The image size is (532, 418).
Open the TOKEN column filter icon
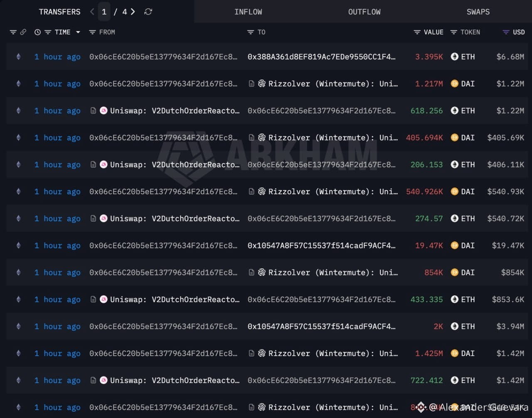[454, 32]
